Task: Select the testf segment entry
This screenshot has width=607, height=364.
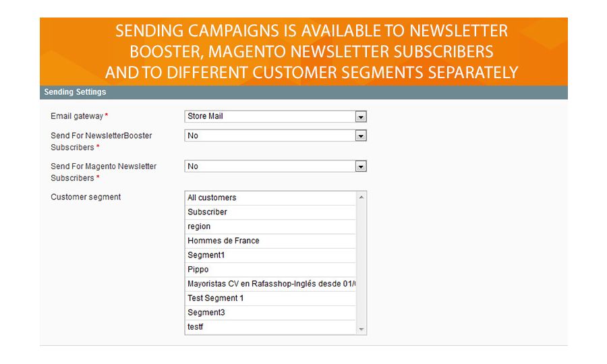Action: [270, 327]
